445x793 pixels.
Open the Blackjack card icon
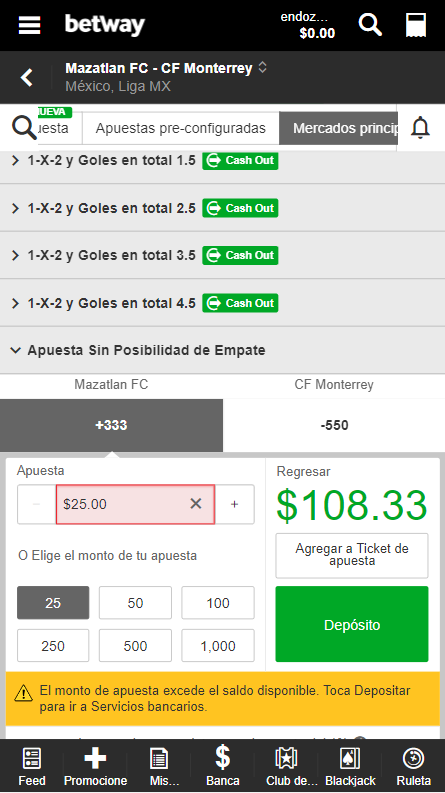coord(350,767)
